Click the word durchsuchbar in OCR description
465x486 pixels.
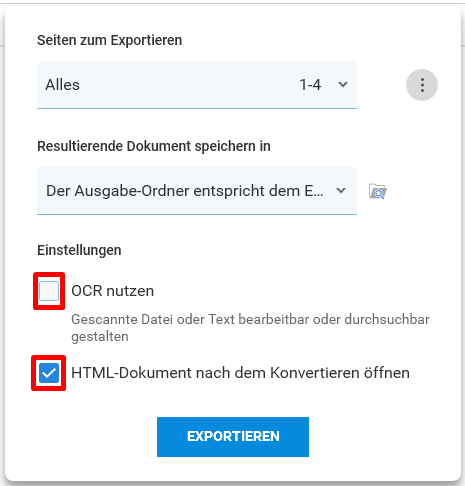387,319
